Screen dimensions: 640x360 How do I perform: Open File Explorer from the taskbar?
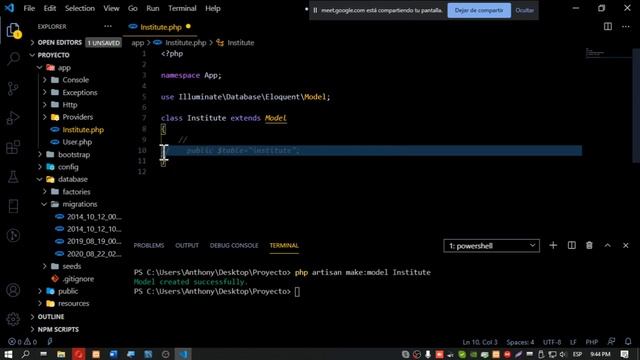coord(61,354)
